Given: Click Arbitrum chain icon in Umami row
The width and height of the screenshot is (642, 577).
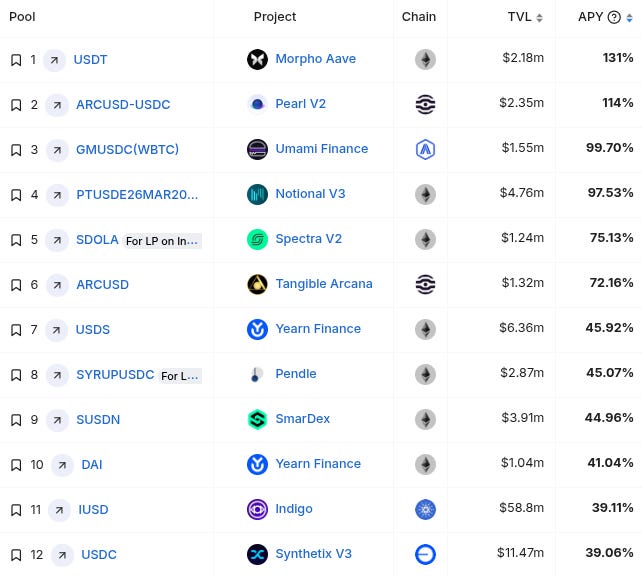Looking at the screenshot, I should [425, 149].
